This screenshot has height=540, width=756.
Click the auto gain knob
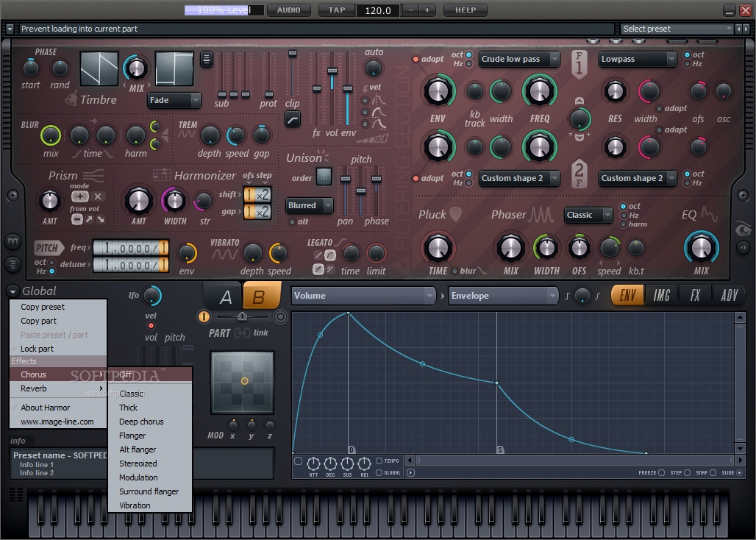[x=374, y=68]
